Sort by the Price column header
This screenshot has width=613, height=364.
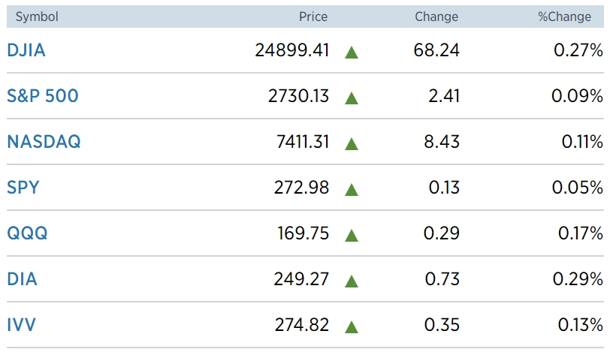click(313, 17)
